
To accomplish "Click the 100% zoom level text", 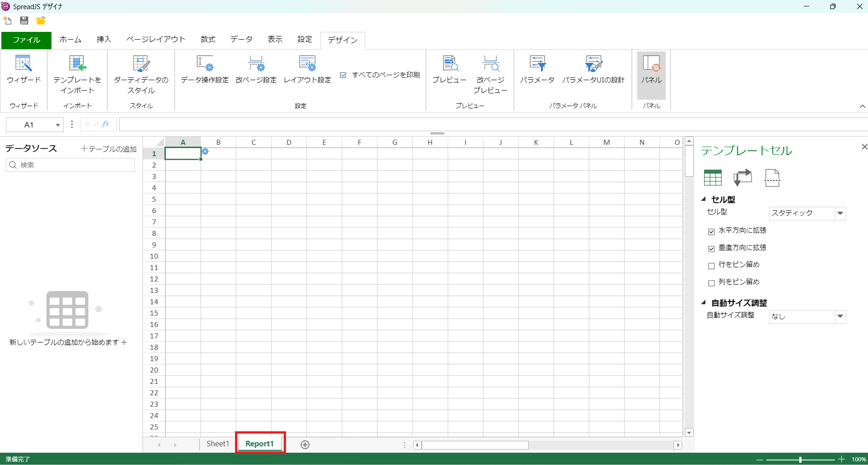I will tap(859, 460).
